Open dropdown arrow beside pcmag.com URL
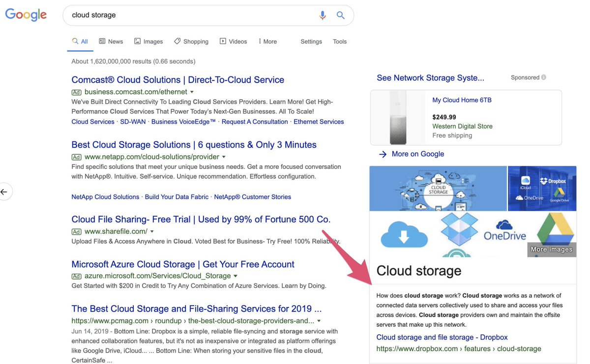 319,321
